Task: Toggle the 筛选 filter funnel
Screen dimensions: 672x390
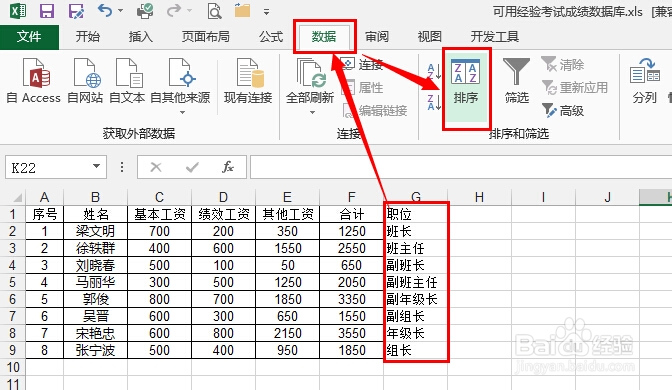Action: point(516,81)
